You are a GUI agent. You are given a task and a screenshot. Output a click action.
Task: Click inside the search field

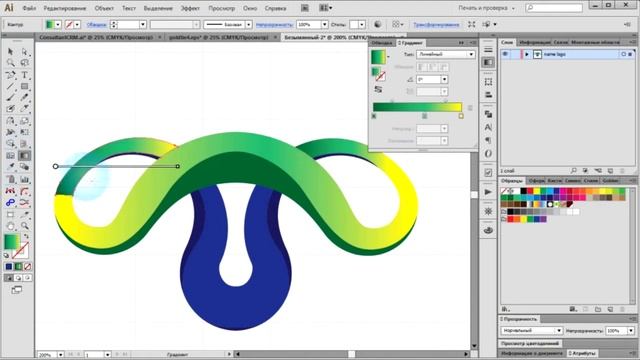pyautogui.click(x=554, y=8)
